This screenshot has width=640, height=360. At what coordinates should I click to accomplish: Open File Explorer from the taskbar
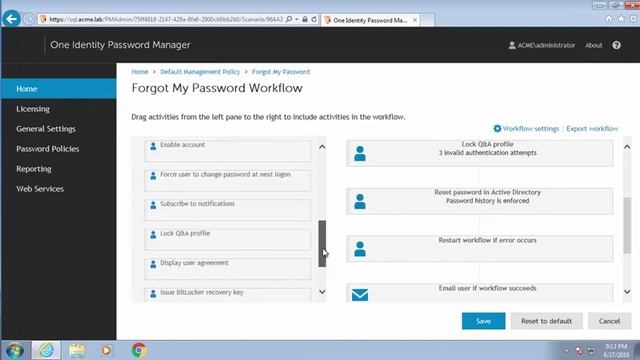pos(77,350)
